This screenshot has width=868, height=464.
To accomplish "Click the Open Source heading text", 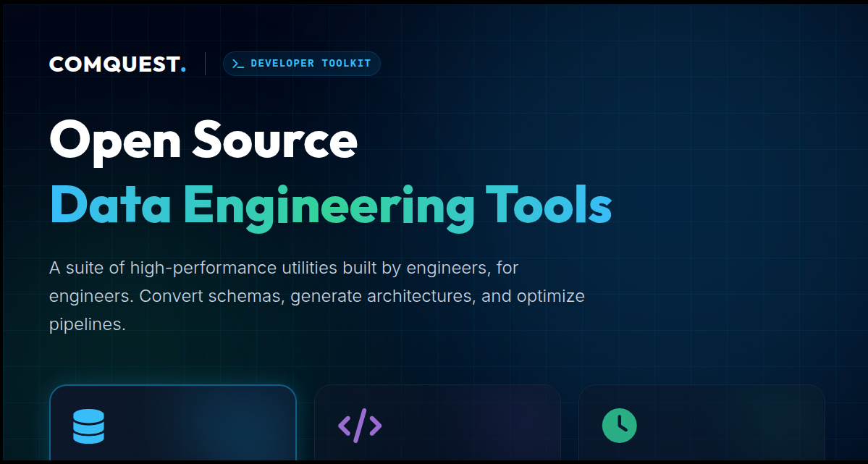I will [203, 141].
